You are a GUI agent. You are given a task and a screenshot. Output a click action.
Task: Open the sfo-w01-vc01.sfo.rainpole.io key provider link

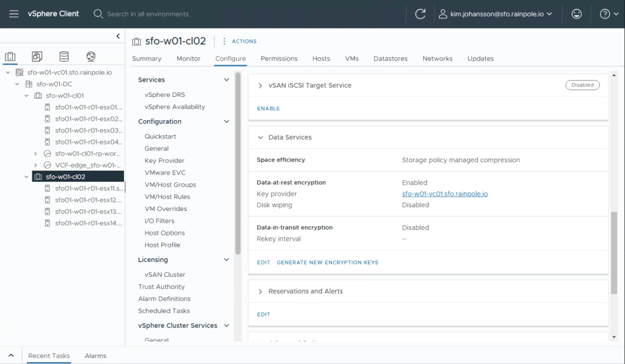tap(444, 194)
